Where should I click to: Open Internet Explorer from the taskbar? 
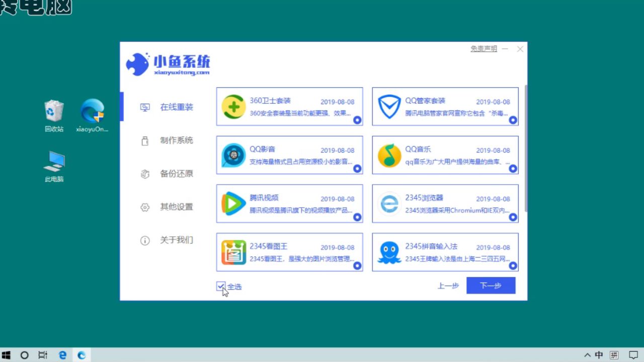(x=62, y=355)
